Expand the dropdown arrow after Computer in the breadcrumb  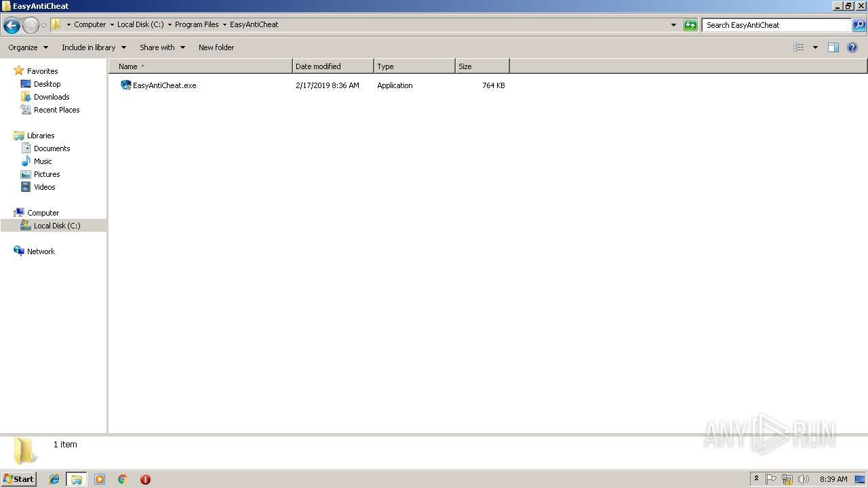pos(112,24)
